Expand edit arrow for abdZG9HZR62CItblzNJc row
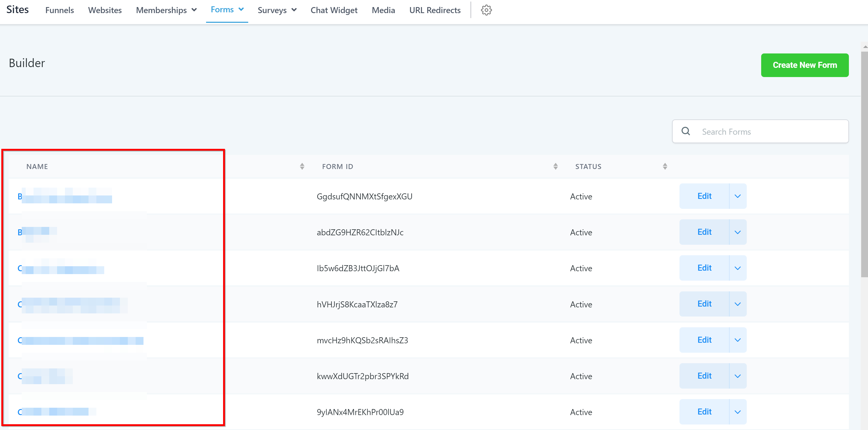 [737, 232]
